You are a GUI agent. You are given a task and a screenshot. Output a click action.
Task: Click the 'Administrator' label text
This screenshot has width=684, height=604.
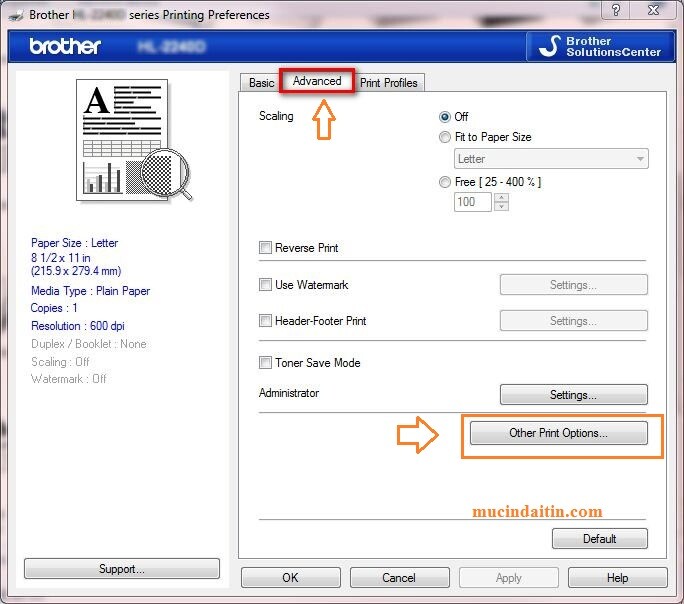click(x=289, y=393)
